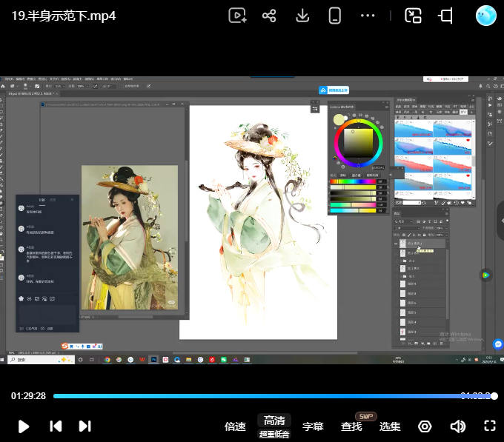Click the crop screenshot icon
504x442 pixels.
pos(445,16)
